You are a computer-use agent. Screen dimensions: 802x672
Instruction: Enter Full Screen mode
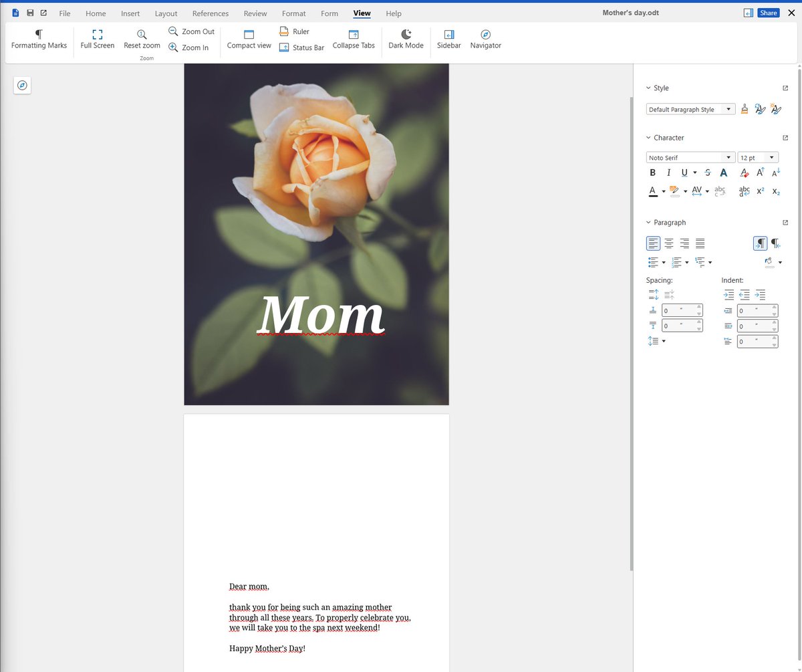[x=98, y=39]
